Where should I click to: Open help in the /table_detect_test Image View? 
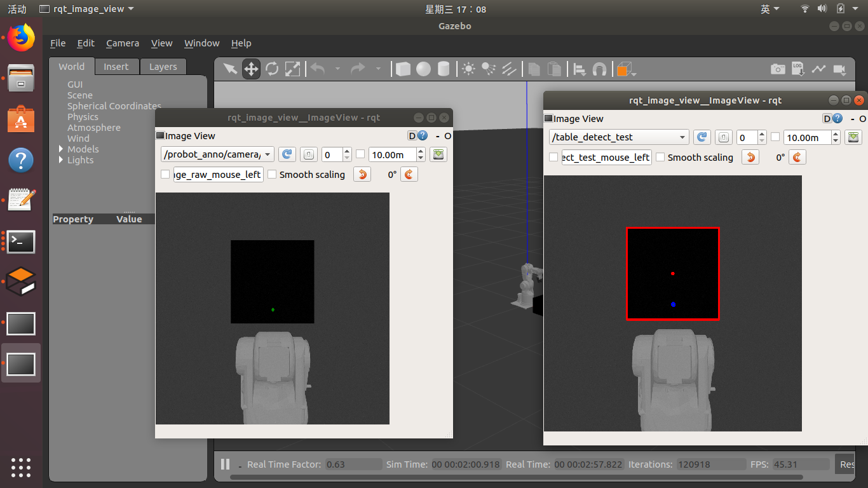[837, 119]
